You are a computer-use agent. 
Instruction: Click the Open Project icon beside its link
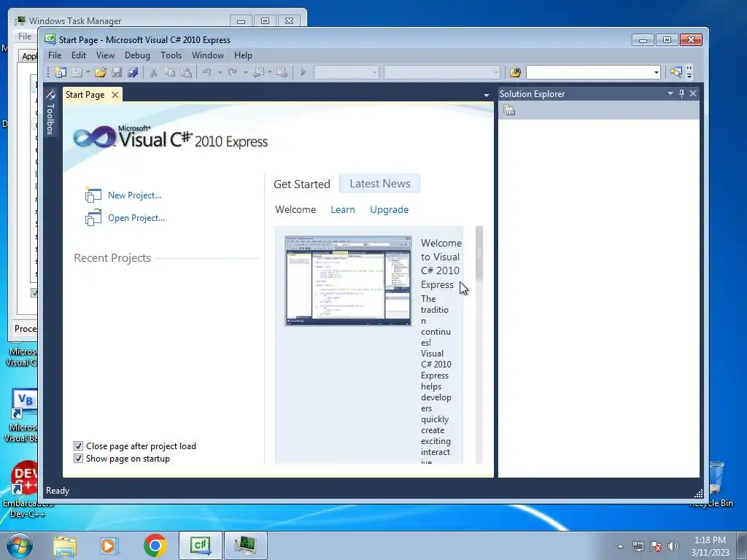[x=93, y=217]
